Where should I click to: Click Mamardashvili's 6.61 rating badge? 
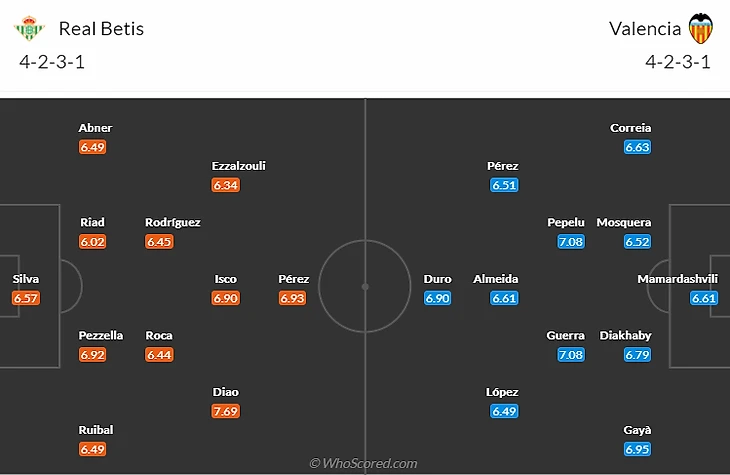tap(704, 298)
